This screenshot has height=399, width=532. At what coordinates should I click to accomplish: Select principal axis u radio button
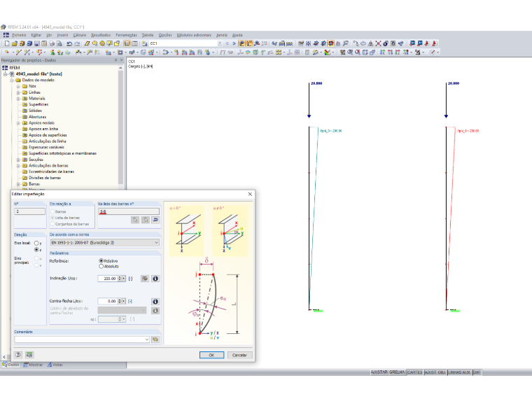click(x=36, y=258)
